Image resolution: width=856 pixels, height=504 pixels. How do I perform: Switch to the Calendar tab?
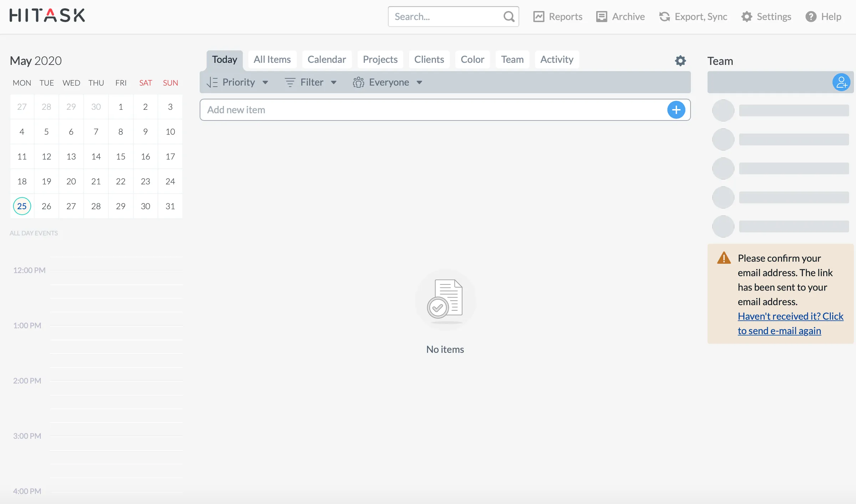pos(327,59)
